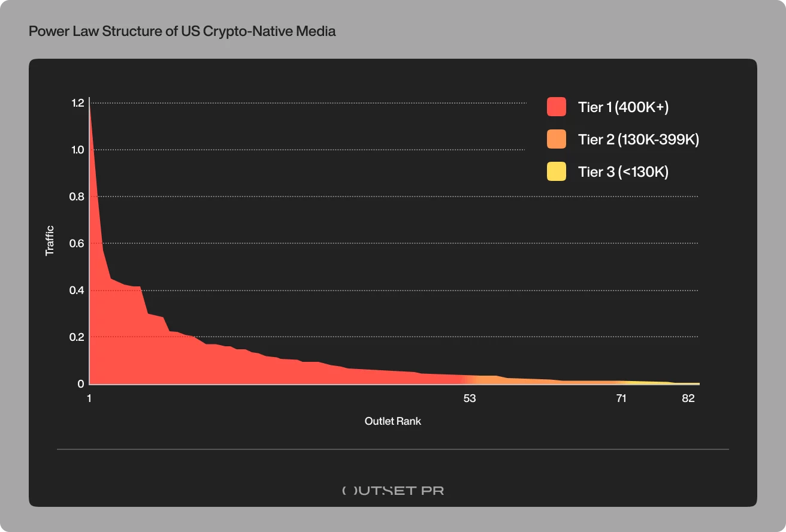Click the "Outlet Rank" x-axis label

[393, 421]
